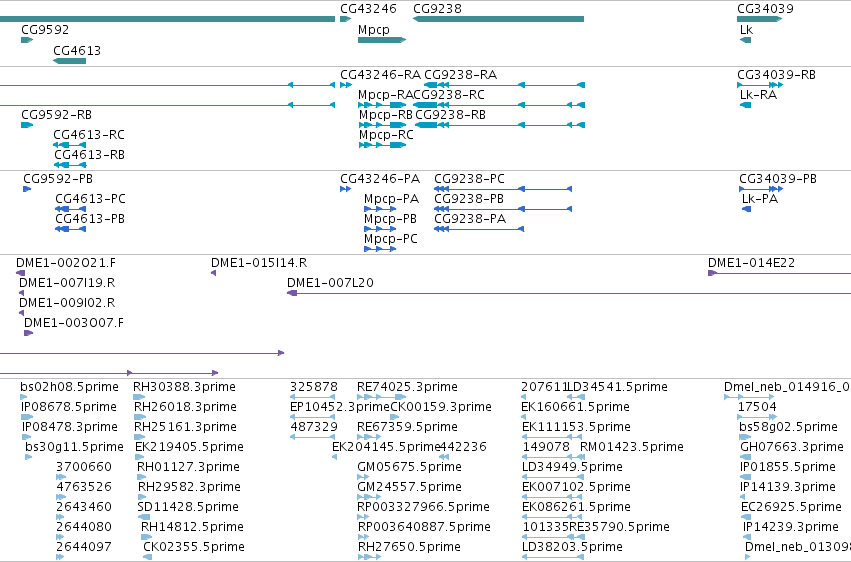Select EST GH07663.3prime
Image resolution: width=851 pixels, height=562 pixels.
click(x=792, y=448)
